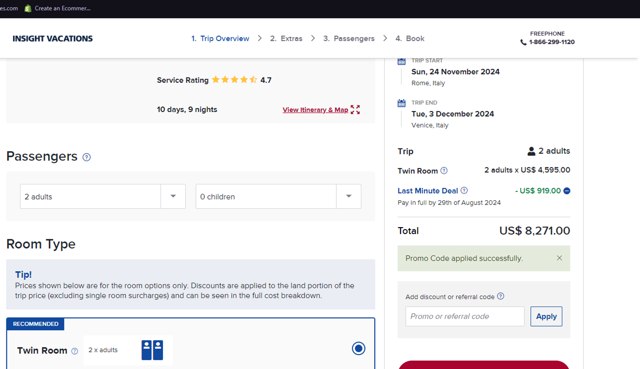The height and width of the screenshot is (369, 640).
Task: Click the Twin Room help icon in summary
Action: 444,171
